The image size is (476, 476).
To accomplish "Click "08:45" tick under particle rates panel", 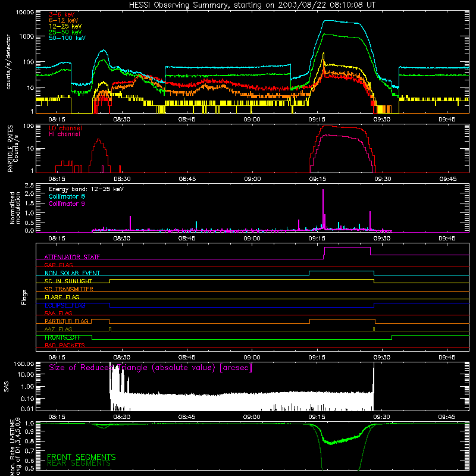I will tap(187, 179).
